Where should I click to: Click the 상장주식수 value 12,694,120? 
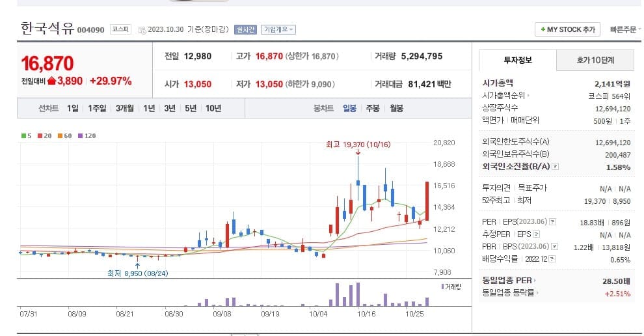coord(613,109)
